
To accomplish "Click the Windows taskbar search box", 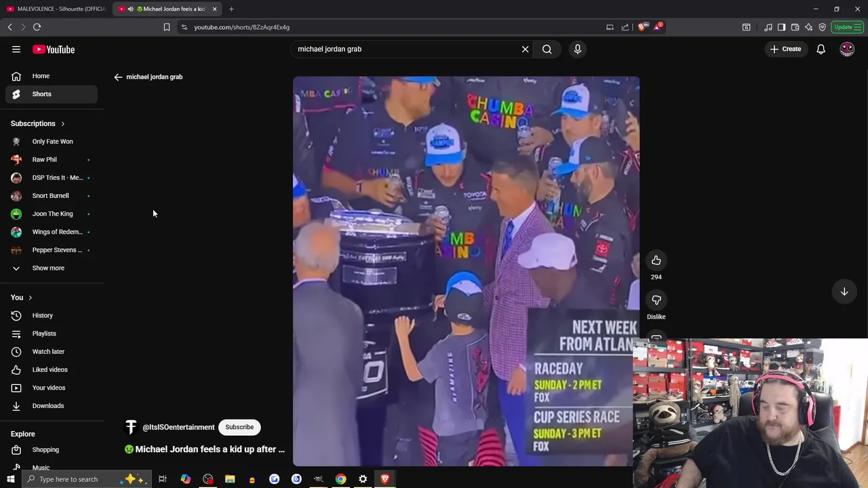I will 86,479.
